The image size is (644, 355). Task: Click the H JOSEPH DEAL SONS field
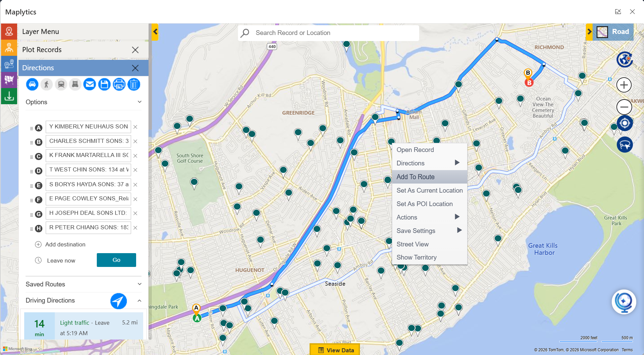(x=88, y=213)
